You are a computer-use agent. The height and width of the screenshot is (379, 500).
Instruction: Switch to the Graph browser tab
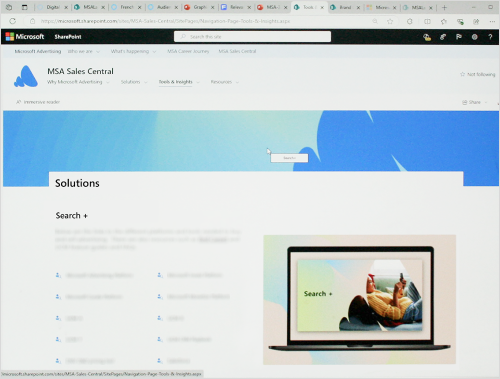pyautogui.click(x=200, y=7)
